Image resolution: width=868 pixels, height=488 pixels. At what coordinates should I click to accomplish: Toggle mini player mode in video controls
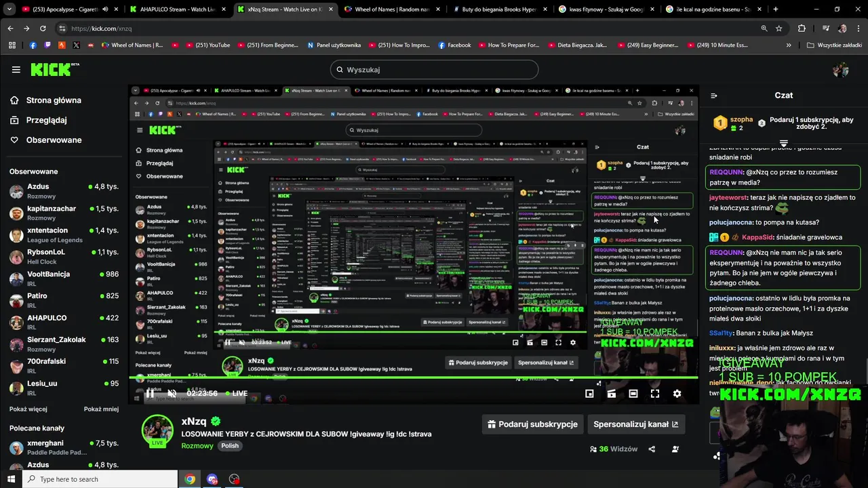click(x=589, y=393)
